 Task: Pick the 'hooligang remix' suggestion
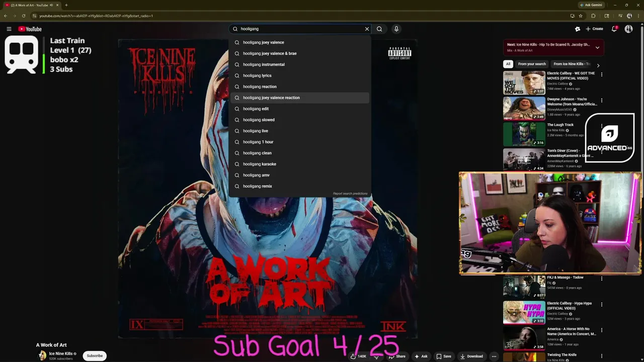coord(299,186)
